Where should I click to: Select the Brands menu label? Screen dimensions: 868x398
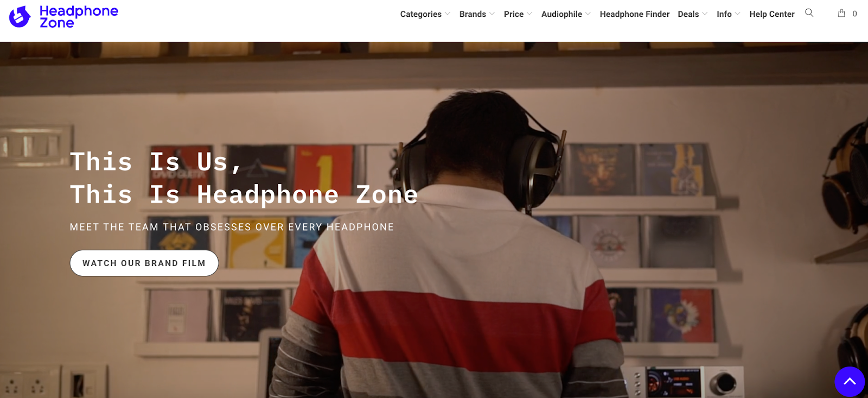pyautogui.click(x=473, y=14)
